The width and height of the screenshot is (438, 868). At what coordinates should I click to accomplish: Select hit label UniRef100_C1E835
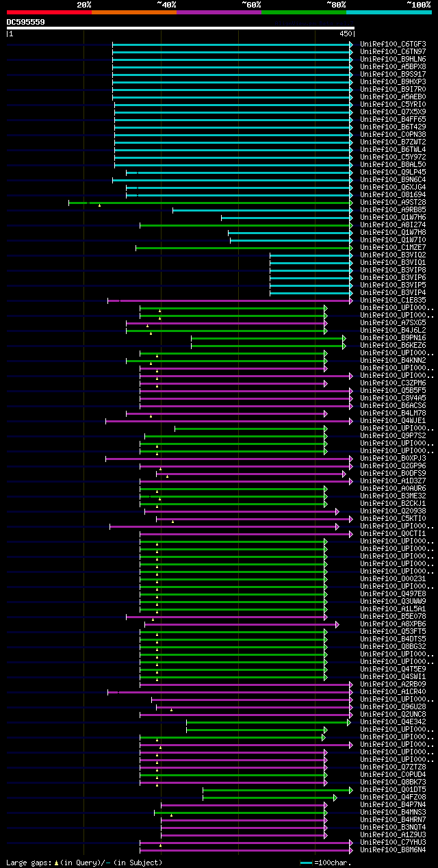(393, 301)
